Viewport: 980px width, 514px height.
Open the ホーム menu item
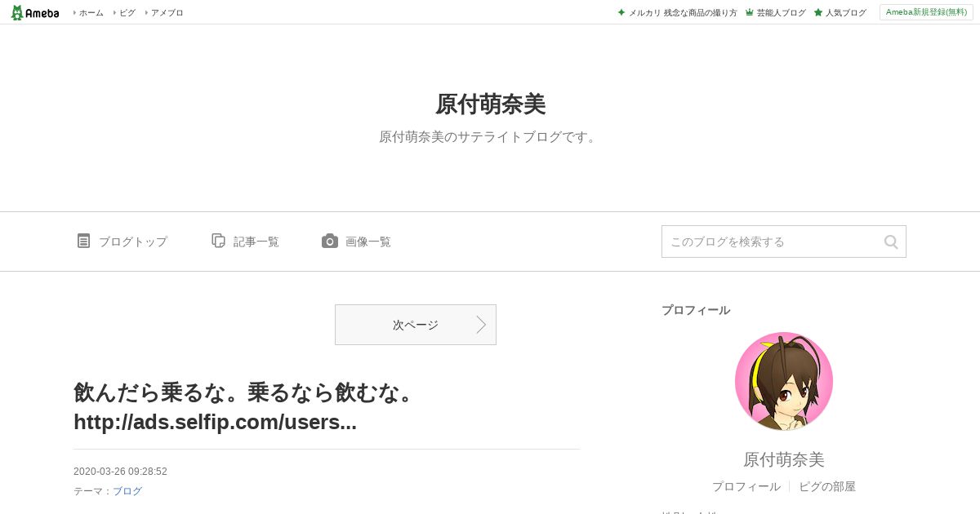pyautogui.click(x=89, y=12)
